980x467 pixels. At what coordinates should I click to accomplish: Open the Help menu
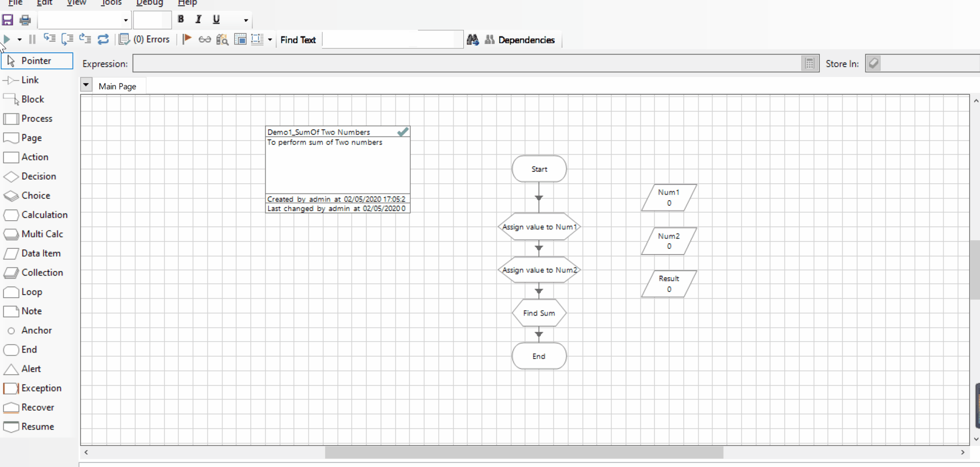[187, 3]
